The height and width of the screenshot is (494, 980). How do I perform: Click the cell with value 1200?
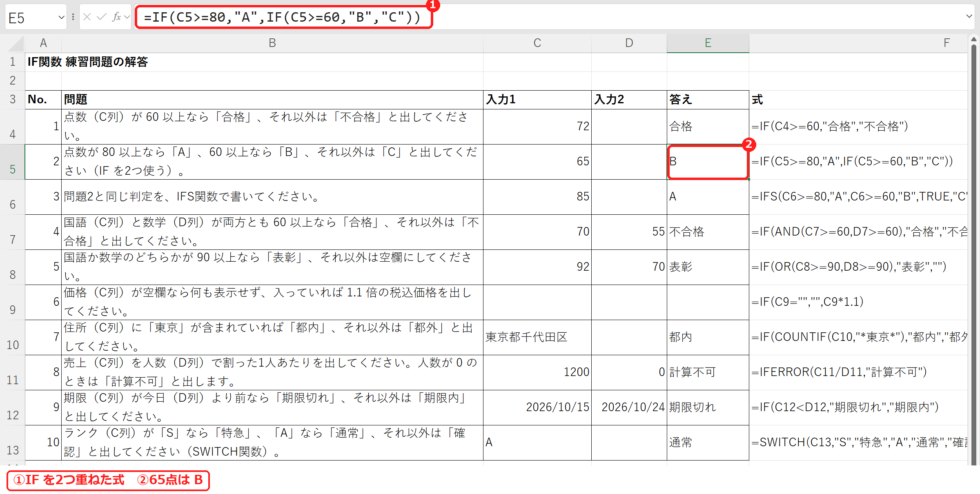pyautogui.click(x=537, y=372)
